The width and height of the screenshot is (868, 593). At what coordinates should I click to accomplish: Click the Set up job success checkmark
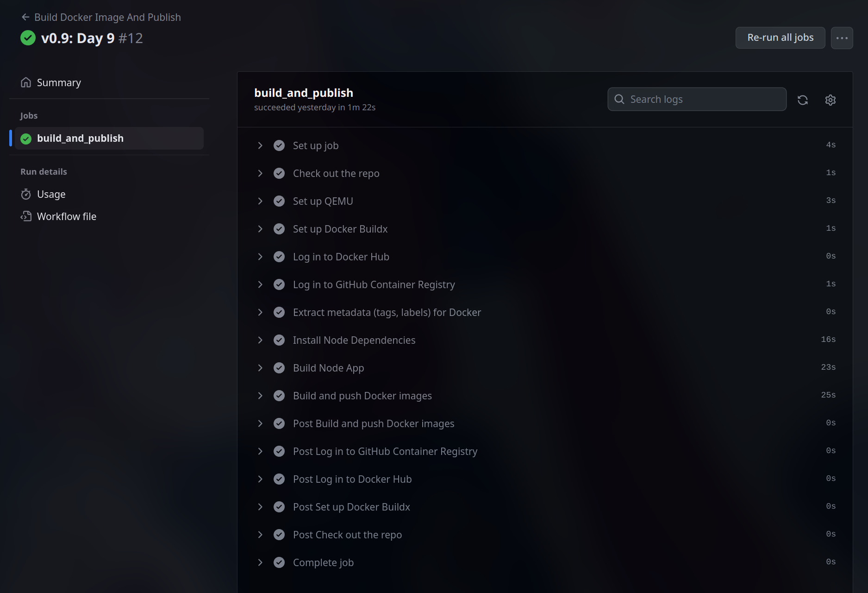coord(279,145)
